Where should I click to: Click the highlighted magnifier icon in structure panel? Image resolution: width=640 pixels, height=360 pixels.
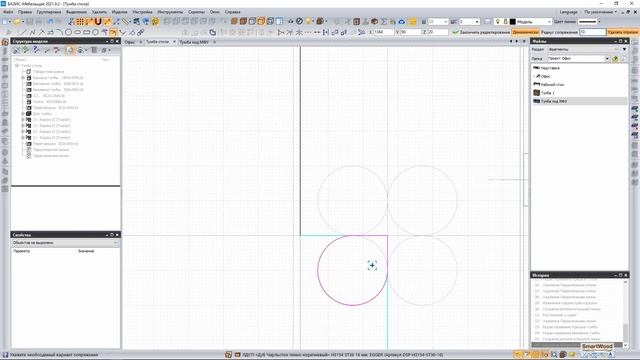click(70, 50)
